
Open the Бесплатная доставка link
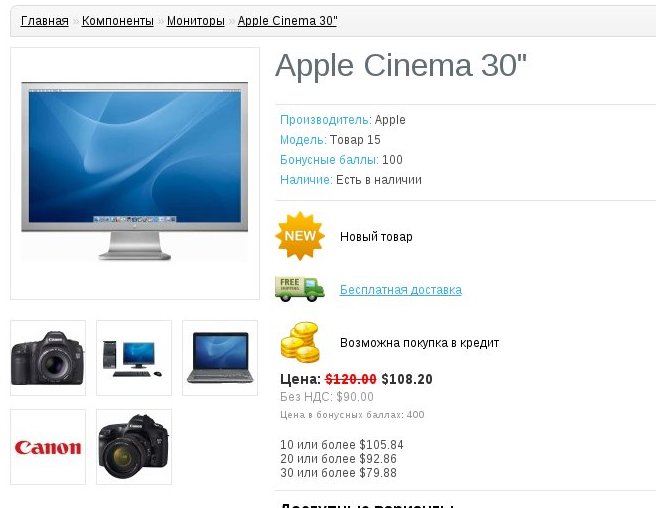400,290
